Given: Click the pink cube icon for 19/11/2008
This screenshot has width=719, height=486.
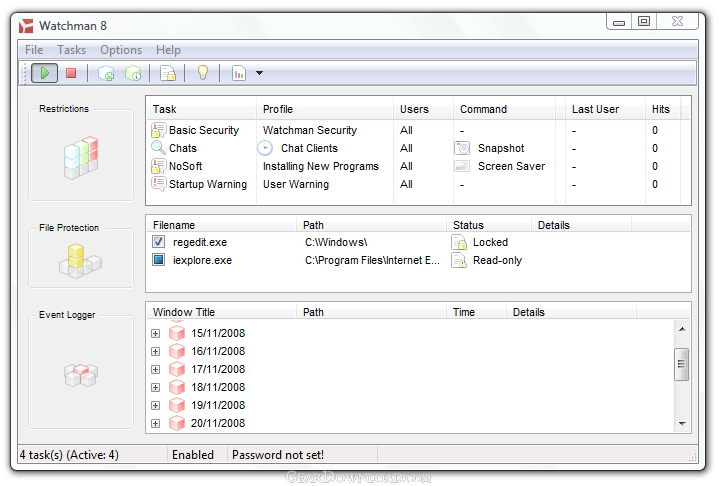Looking at the screenshot, I should [177, 405].
